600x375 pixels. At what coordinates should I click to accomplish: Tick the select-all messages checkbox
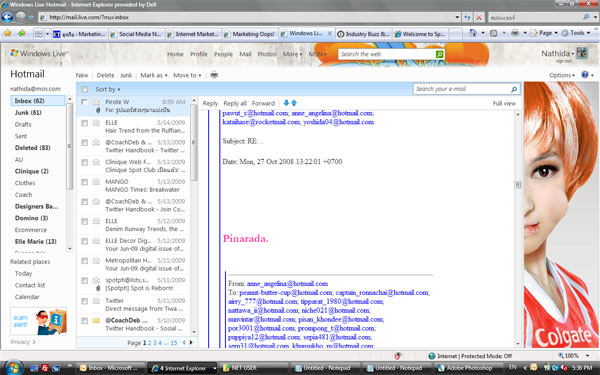pyautogui.click(x=84, y=90)
